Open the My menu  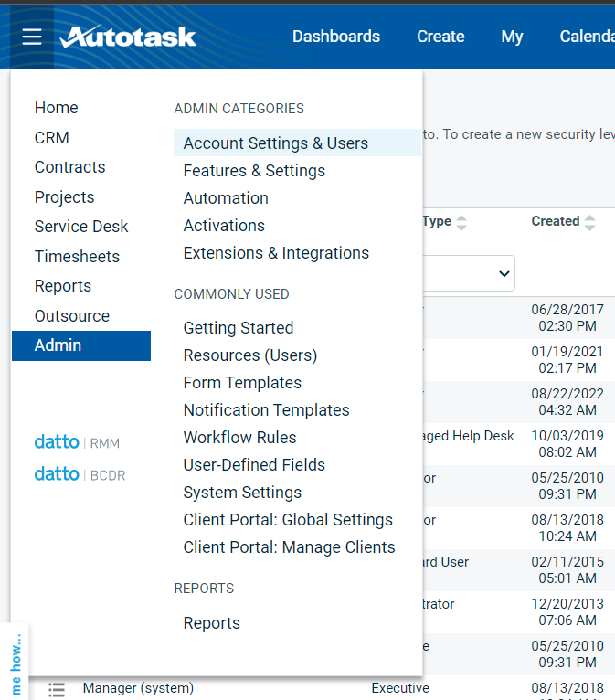click(x=512, y=37)
